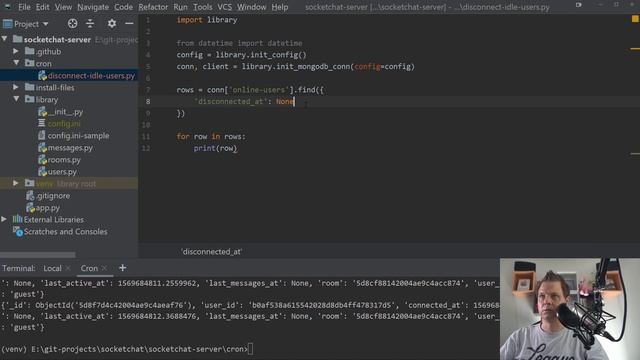Open the Navigate menu
Screen dimensions: 640x360
[93, 7]
